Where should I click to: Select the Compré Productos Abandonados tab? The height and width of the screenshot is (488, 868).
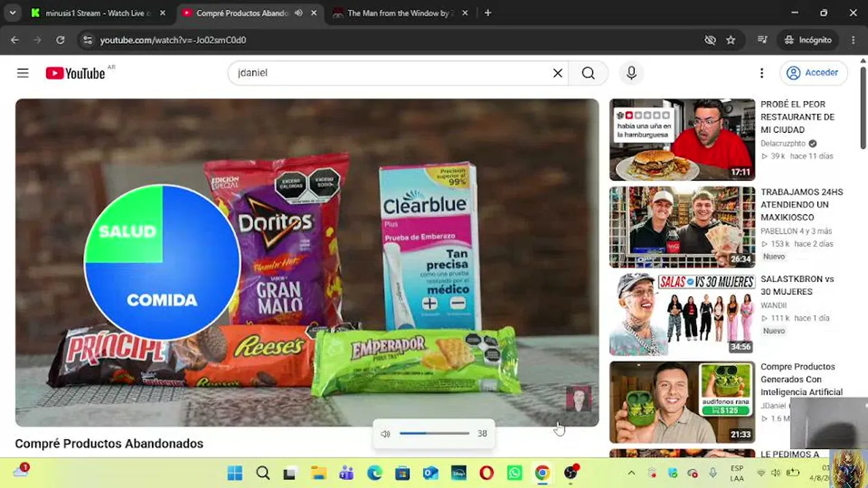(243, 13)
